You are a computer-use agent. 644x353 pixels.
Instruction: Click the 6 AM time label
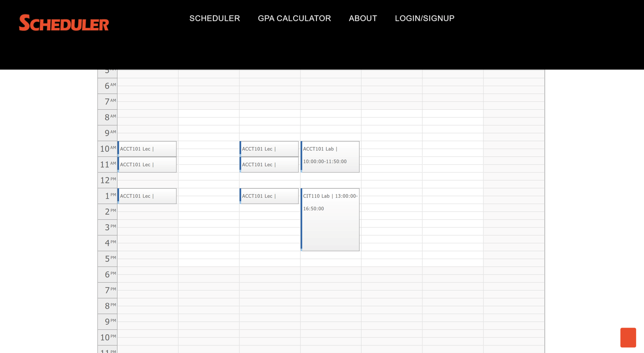pyautogui.click(x=108, y=86)
